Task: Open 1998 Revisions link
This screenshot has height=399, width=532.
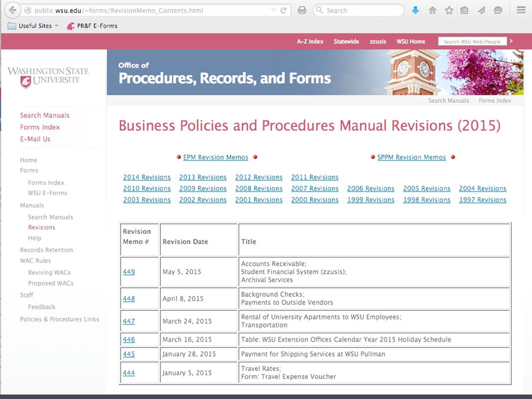Action: point(427,199)
